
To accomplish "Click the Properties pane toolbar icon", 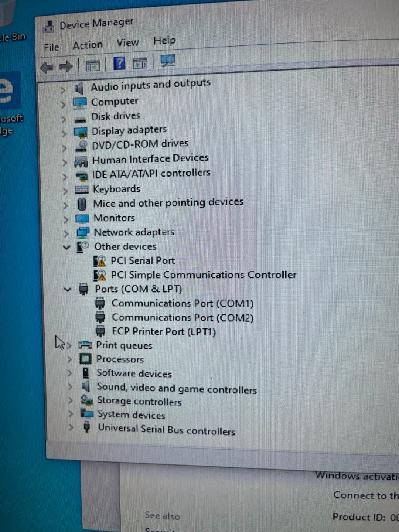I will tap(140, 64).
